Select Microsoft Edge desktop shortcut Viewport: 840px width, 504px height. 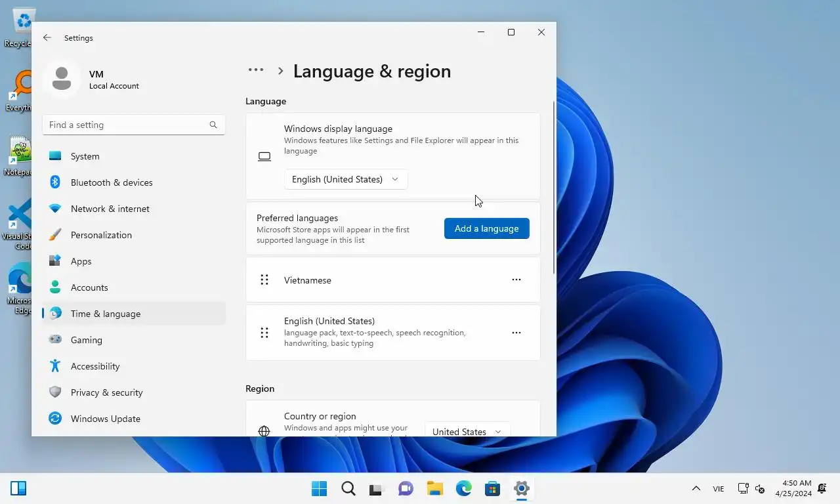point(18,289)
